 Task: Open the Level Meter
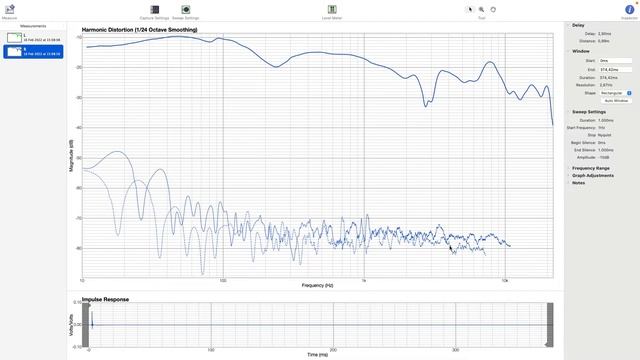coord(332,9)
